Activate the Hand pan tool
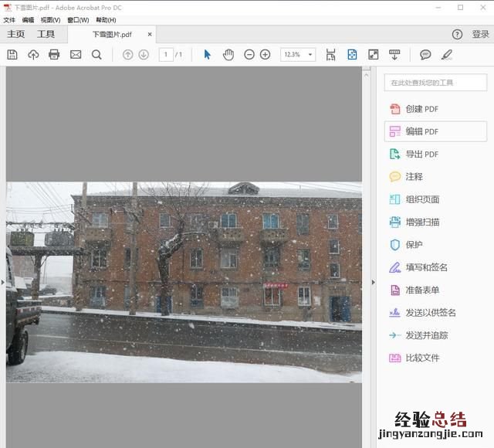This screenshot has height=448, width=494. 228,55
